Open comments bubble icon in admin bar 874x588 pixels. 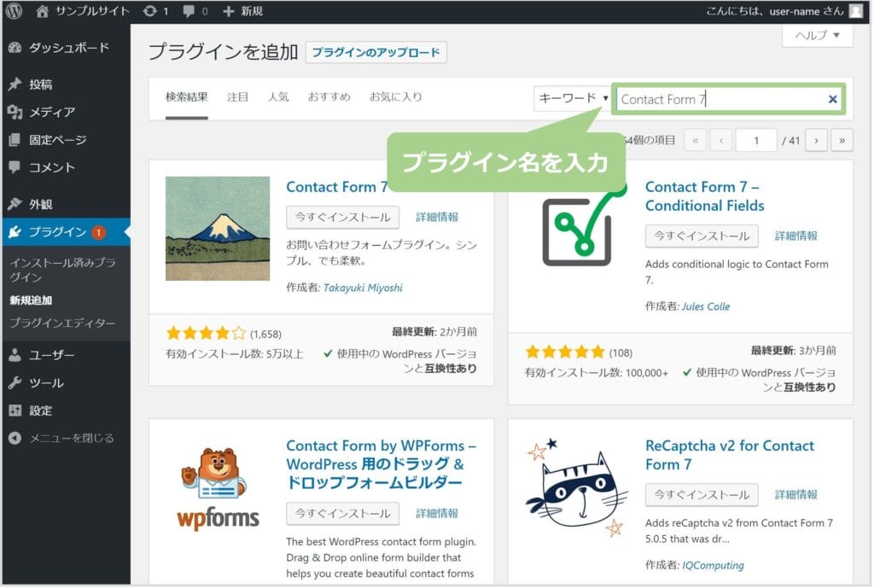(189, 11)
